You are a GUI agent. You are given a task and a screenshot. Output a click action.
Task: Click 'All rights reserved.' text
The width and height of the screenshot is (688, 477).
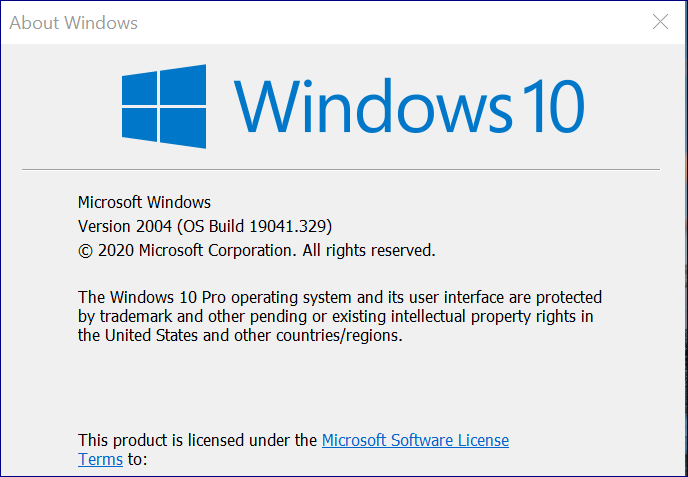367,250
